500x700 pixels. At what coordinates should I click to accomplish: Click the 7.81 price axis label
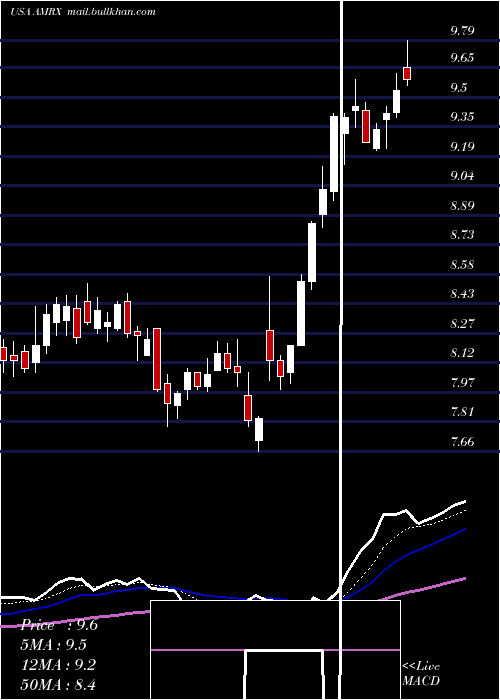click(x=462, y=412)
